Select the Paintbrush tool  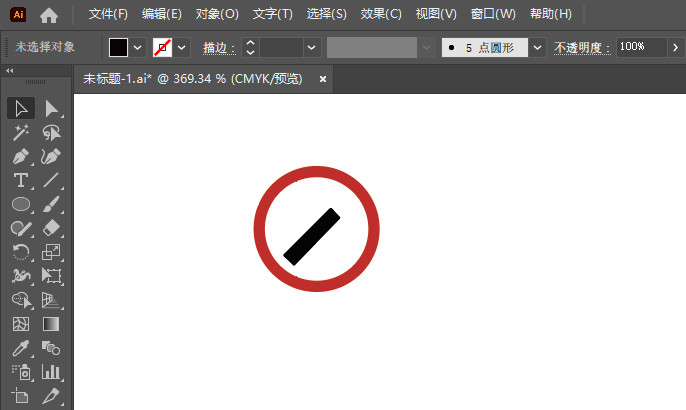[51, 204]
